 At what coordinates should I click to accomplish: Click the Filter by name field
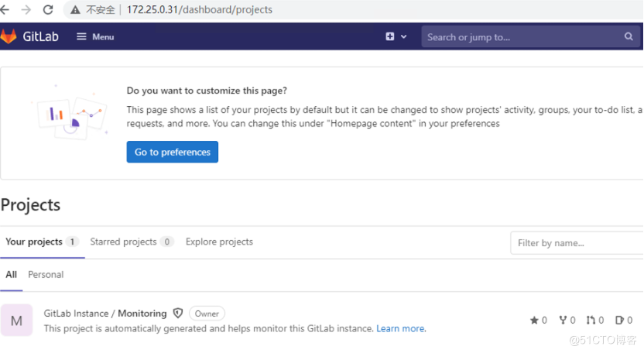[577, 243]
